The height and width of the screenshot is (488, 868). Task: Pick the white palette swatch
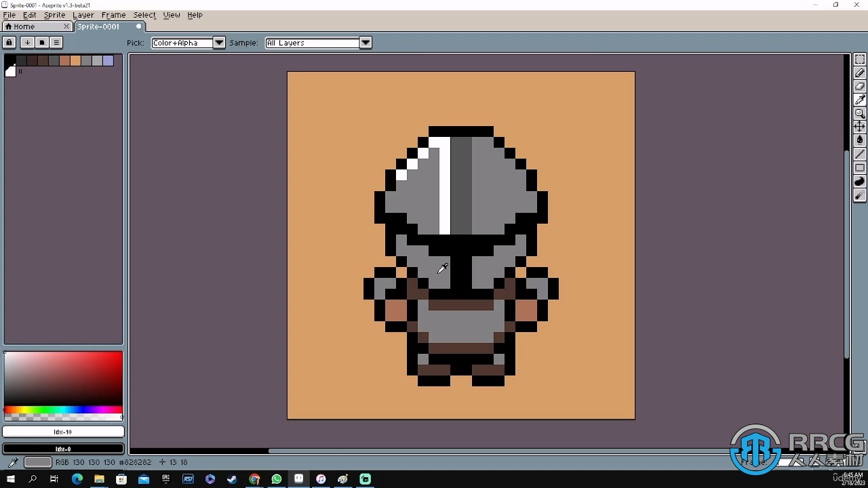(x=10, y=72)
